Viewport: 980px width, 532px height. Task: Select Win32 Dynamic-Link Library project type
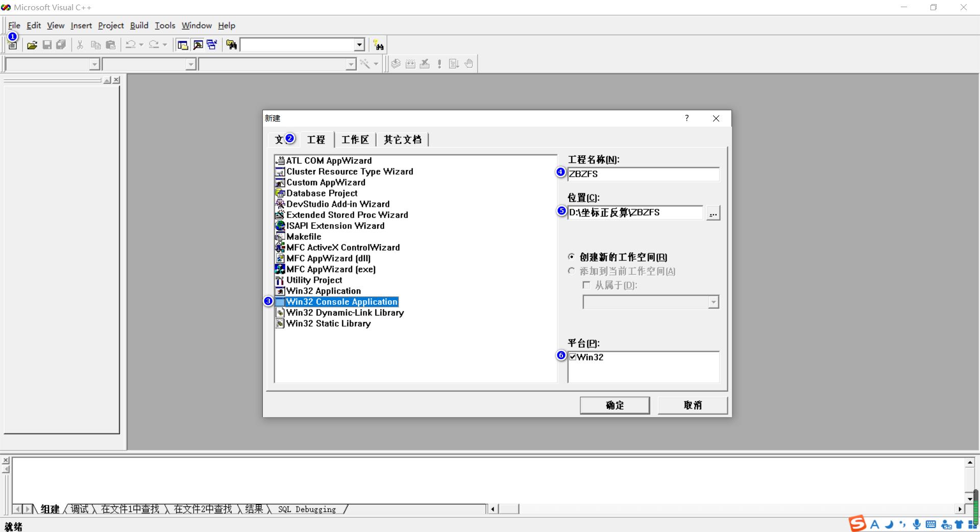pyautogui.click(x=339, y=312)
